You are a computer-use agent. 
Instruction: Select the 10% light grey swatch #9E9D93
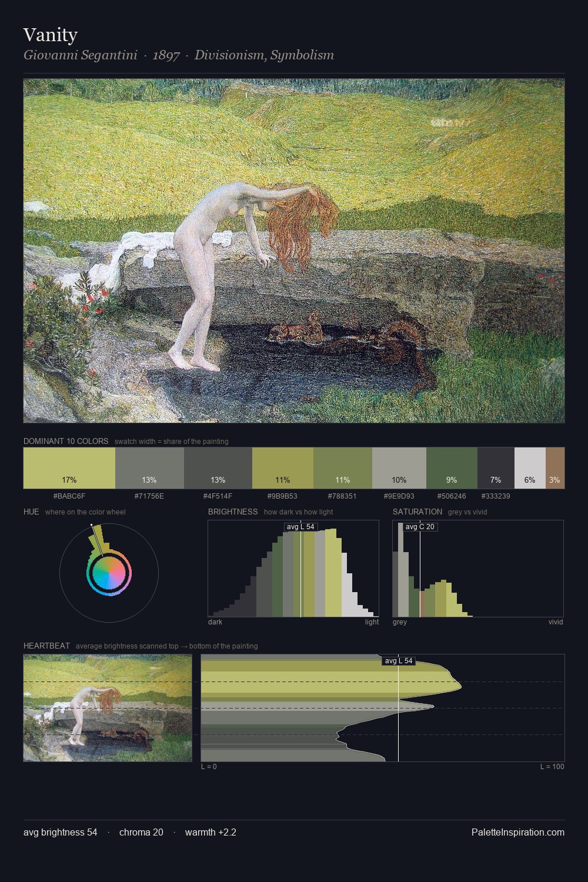click(399, 468)
